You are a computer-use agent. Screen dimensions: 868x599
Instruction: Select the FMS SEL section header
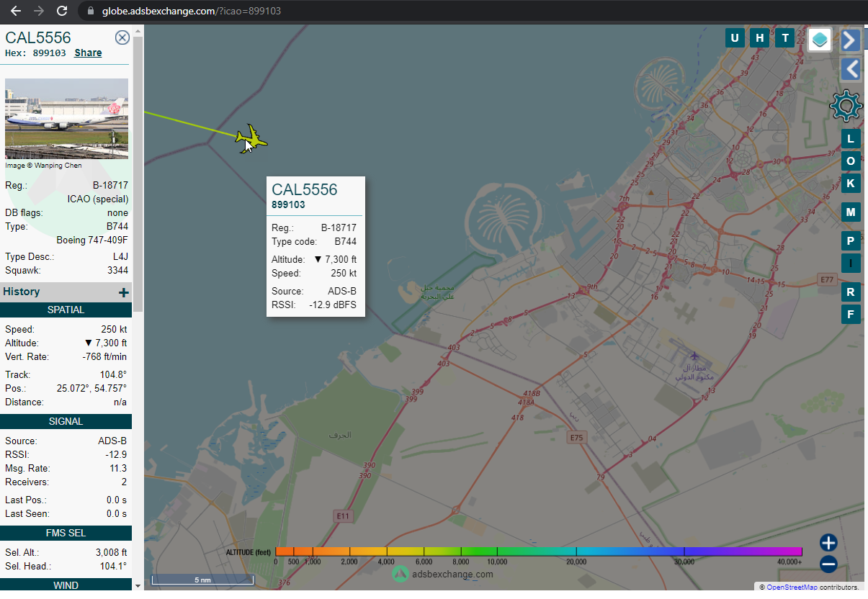click(x=66, y=533)
